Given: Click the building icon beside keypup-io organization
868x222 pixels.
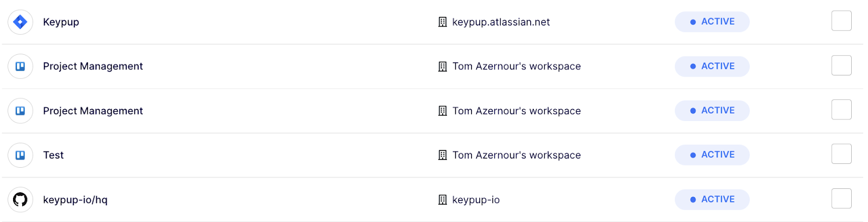Looking at the screenshot, I should coord(443,200).
